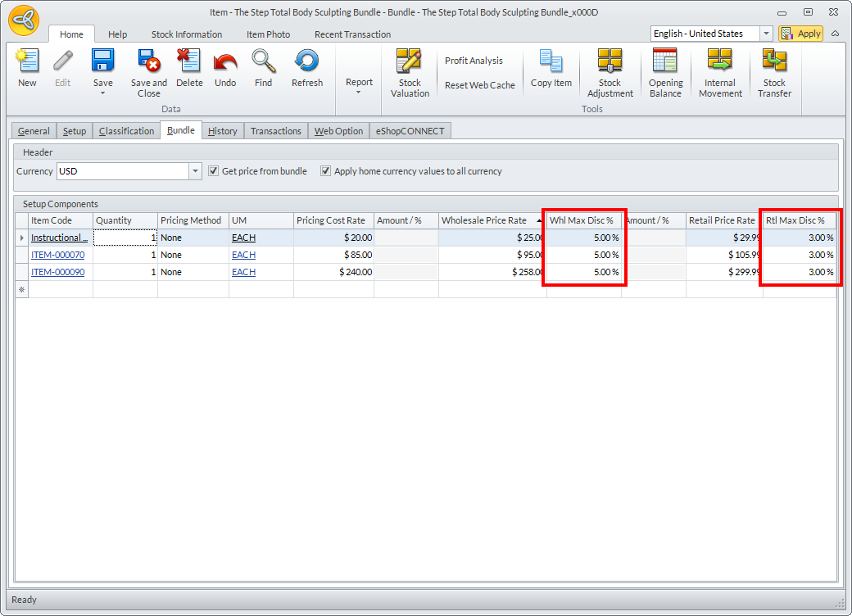
Task: Uncheck Apply home currency values option
Action: click(325, 171)
